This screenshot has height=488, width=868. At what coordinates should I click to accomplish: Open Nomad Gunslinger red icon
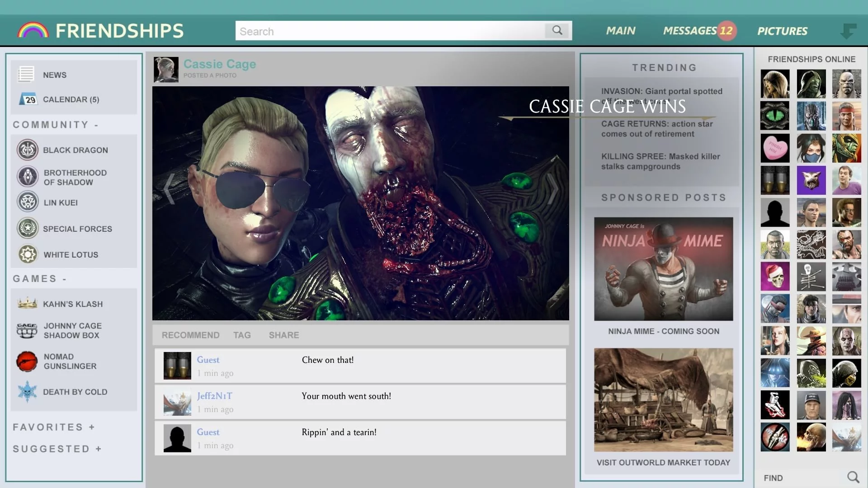coord(27,361)
